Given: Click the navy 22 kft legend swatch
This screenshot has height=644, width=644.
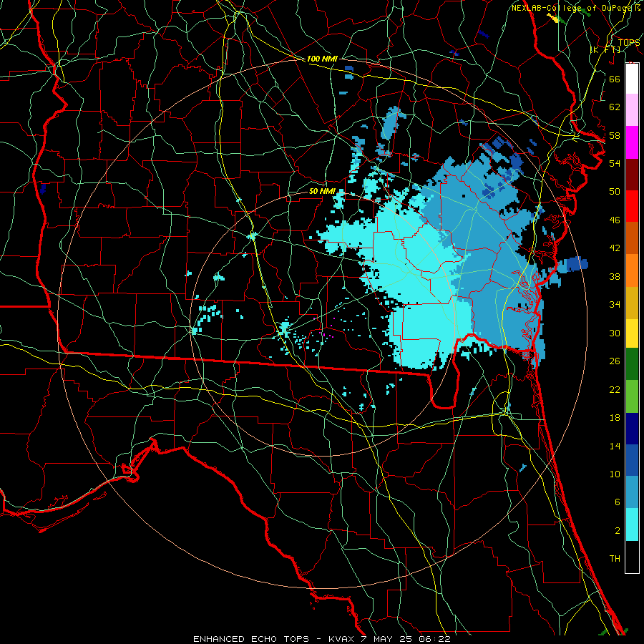Looking at the screenshot, I should [632, 429].
